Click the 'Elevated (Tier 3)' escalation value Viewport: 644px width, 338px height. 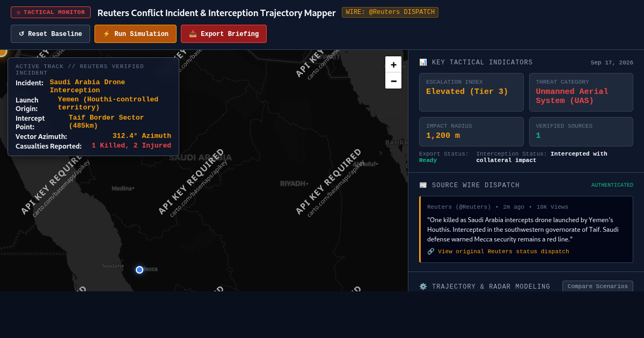[467, 92]
